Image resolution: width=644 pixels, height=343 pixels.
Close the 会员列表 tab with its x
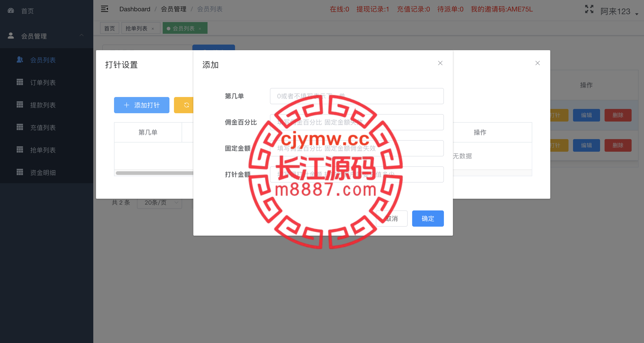[x=200, y=29]
